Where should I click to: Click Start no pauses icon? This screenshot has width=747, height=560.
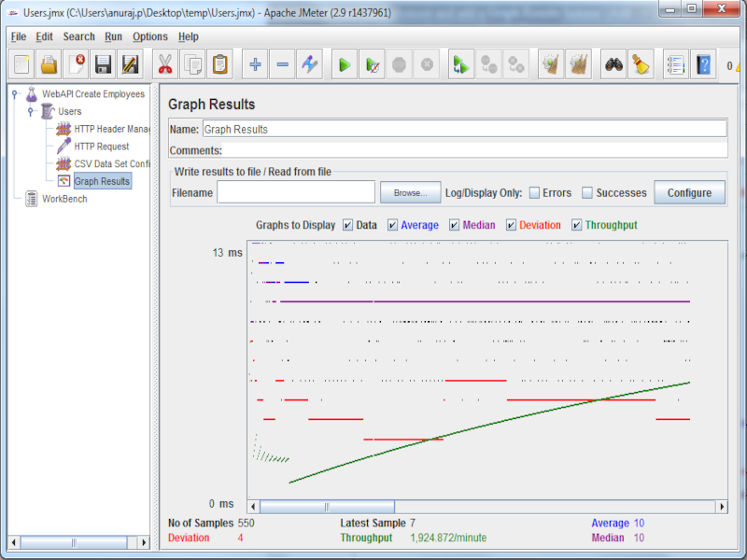[x=372, y=63]
